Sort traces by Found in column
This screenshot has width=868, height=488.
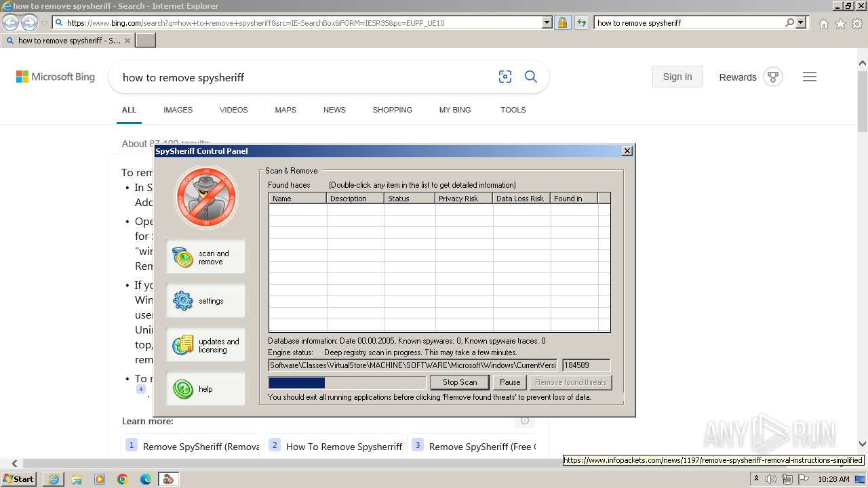[x=574, y=199]
